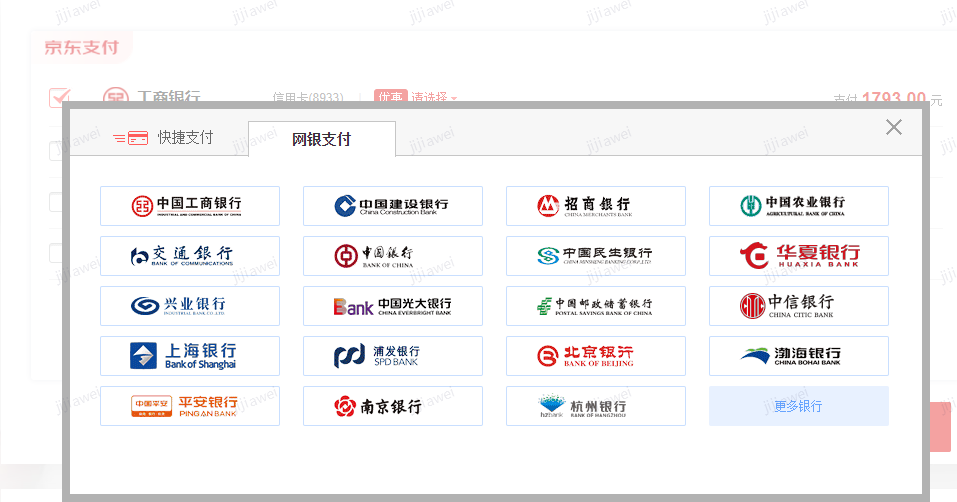Choose 浦发银行 SPD Bank
The width and height of the screenshot is (957, 502).
(x=392, y=356)
